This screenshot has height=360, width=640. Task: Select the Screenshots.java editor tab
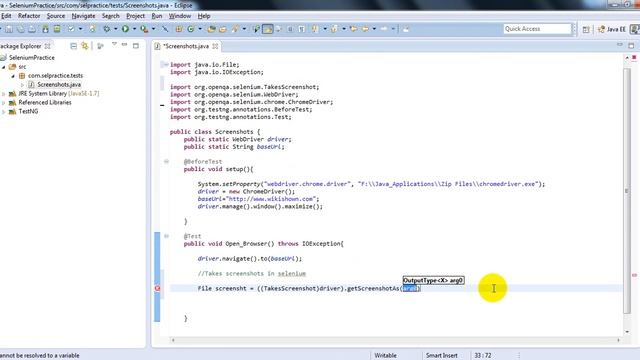tap(186, 46)
